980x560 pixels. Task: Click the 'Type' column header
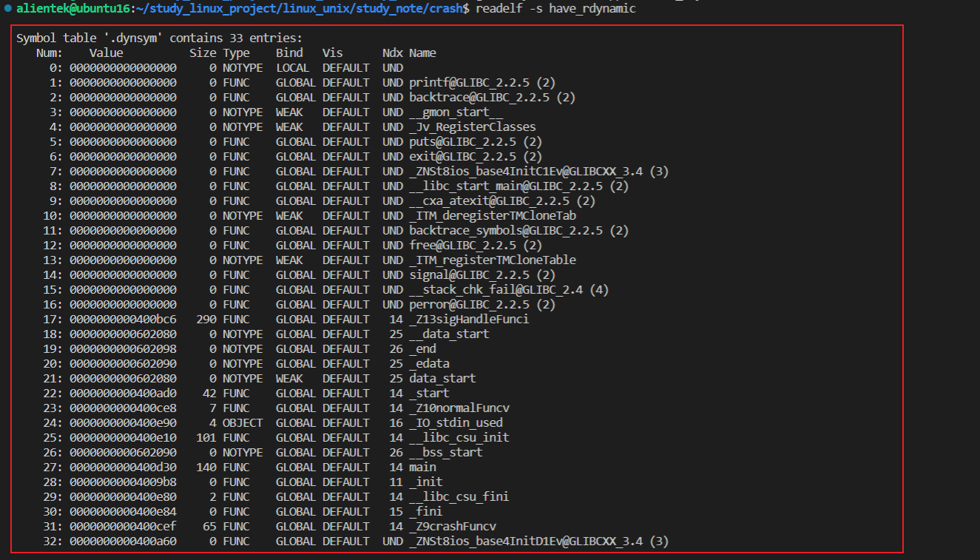[236, 53]
